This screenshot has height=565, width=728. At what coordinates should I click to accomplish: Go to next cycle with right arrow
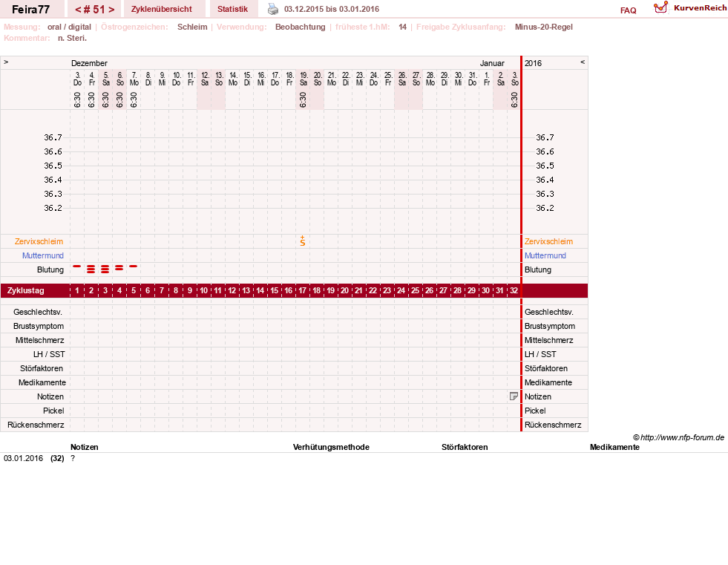(x=111, y=10)
